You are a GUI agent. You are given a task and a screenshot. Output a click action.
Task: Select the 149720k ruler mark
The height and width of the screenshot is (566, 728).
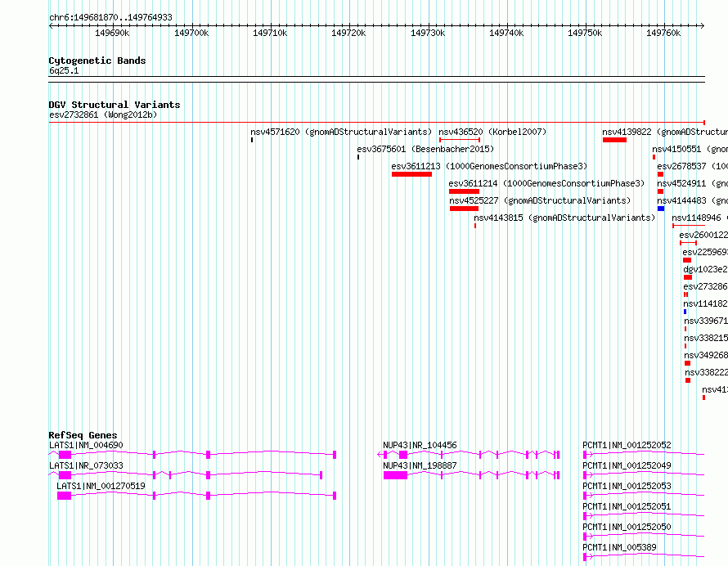point(348,33)
